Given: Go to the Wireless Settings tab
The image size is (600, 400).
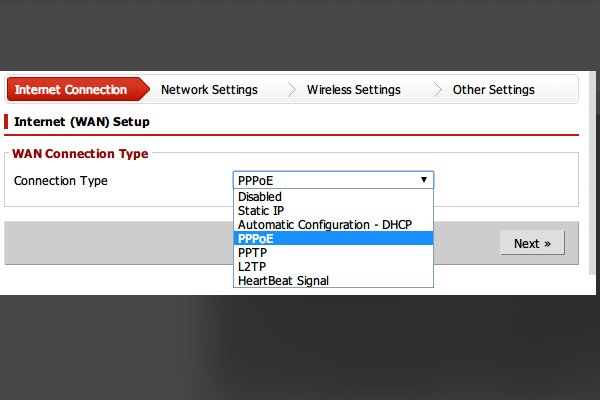Looking at the screenshot, I should 353,90.
